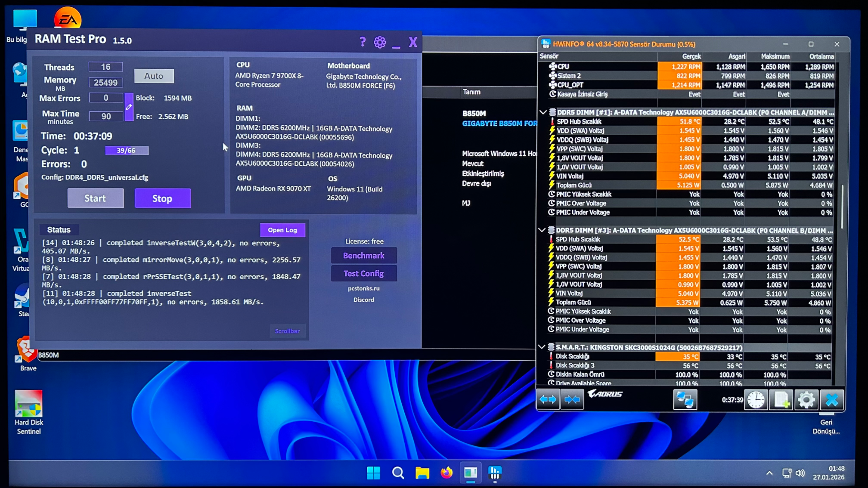Image resolution: width=868 pixels, height=488 pixels.
Task: Click the left-right expand arrows button in HWiNFO
Action: tap(548, 399)
